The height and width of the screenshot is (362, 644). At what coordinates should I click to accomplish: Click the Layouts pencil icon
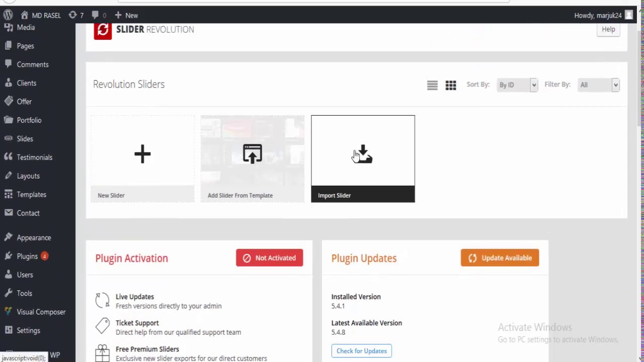[8, 176]
